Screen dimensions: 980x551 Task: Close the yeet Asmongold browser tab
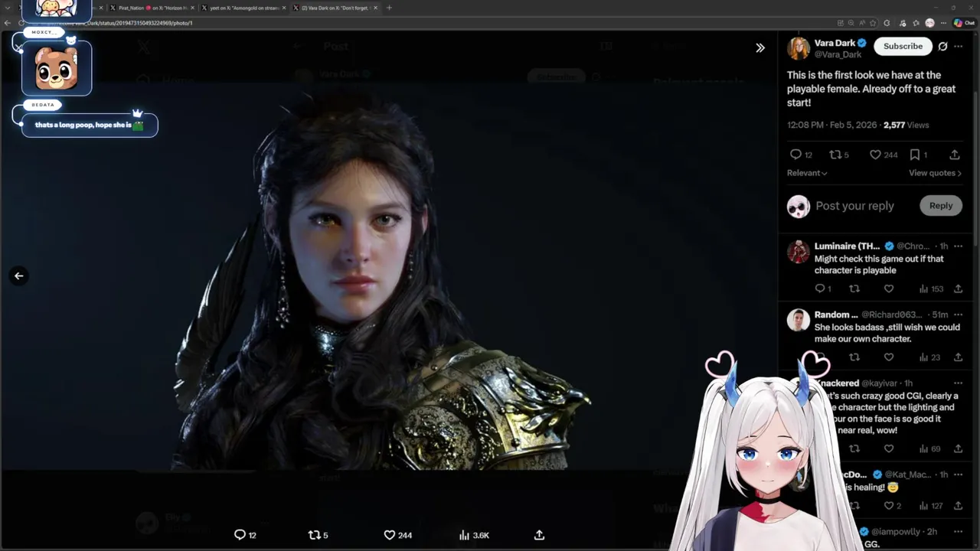click(x=284, y=8)
